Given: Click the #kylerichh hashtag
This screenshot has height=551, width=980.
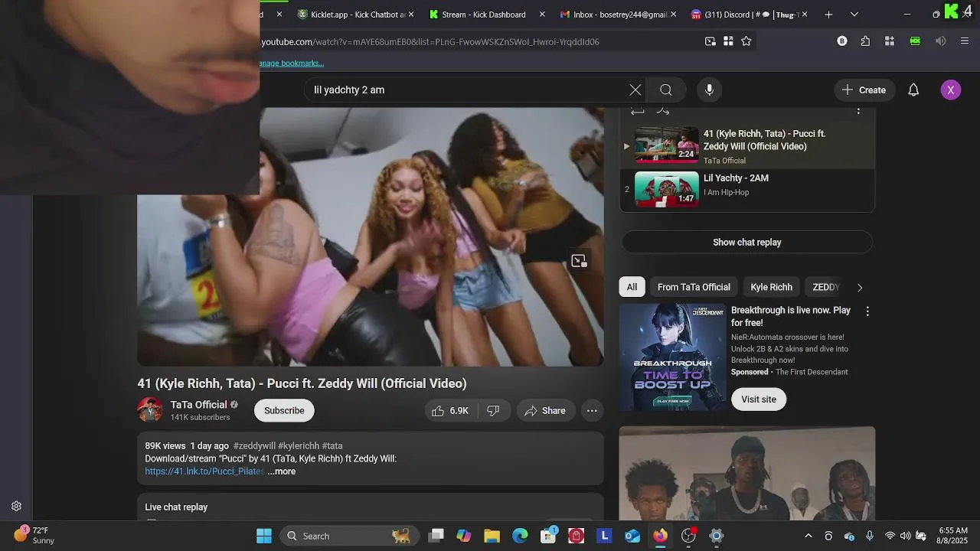Looking at the screenshot, I should tap(299, 446).
